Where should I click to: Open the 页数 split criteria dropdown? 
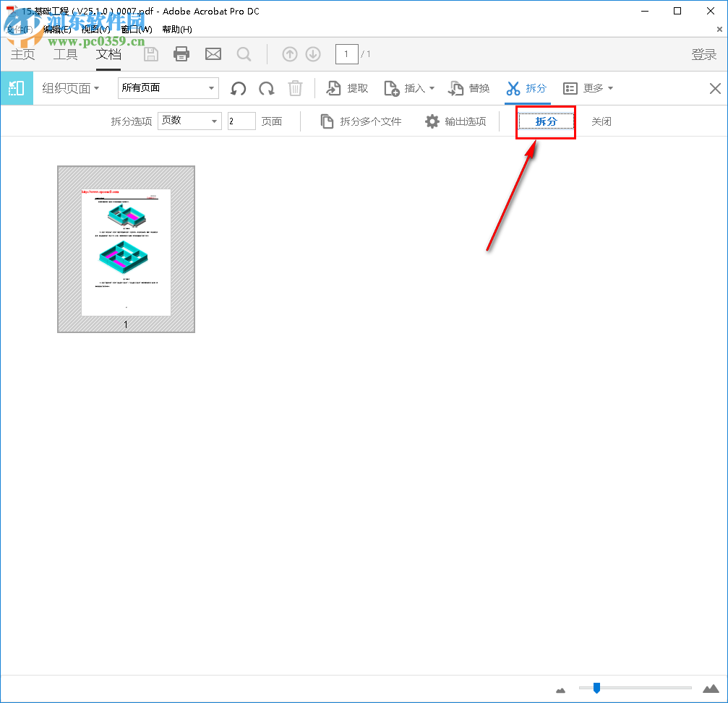pyautogui.click(x=189, y=121)
